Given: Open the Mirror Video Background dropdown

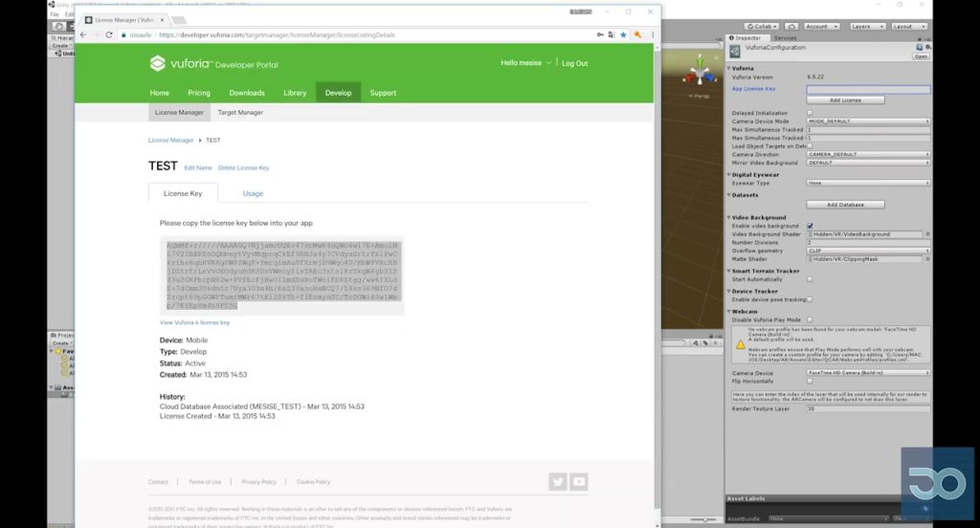Looking at the screenshot, I should point(868,163).
